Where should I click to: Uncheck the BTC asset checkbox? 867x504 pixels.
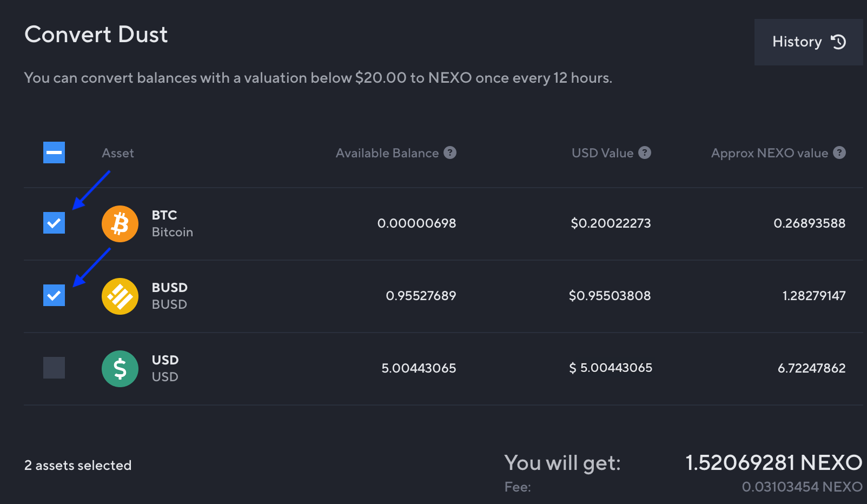[x=54, y=223]
